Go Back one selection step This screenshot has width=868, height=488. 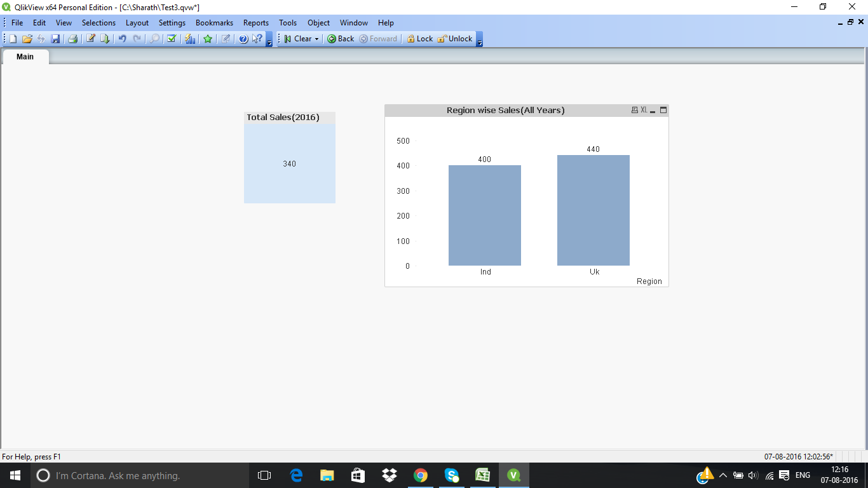tap(341, 39)
